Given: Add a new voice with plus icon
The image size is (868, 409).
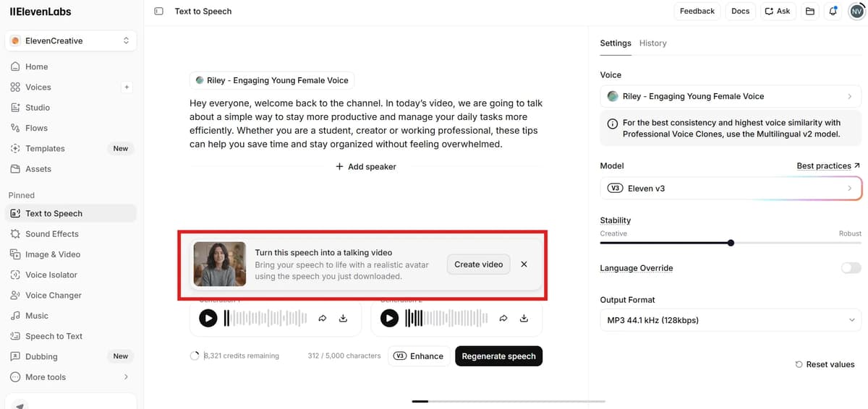Looking at the screenshot, I should pyautogui.click(x=127, y=87).
